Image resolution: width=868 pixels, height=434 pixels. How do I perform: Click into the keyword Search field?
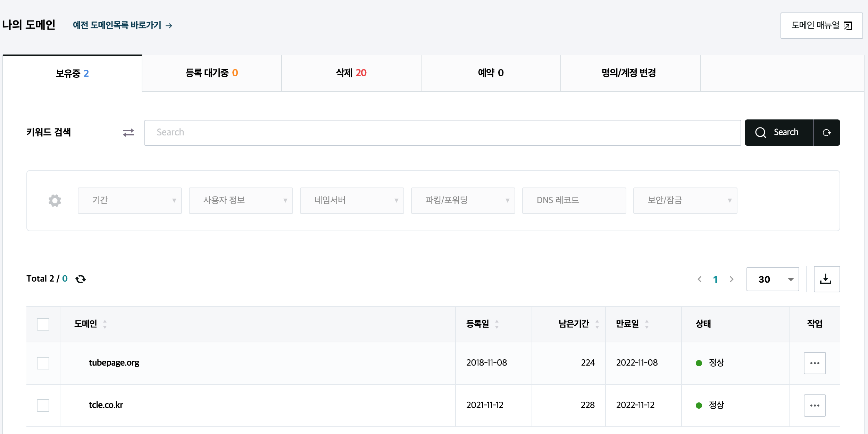pyautogui.click(x=442, y=133)
